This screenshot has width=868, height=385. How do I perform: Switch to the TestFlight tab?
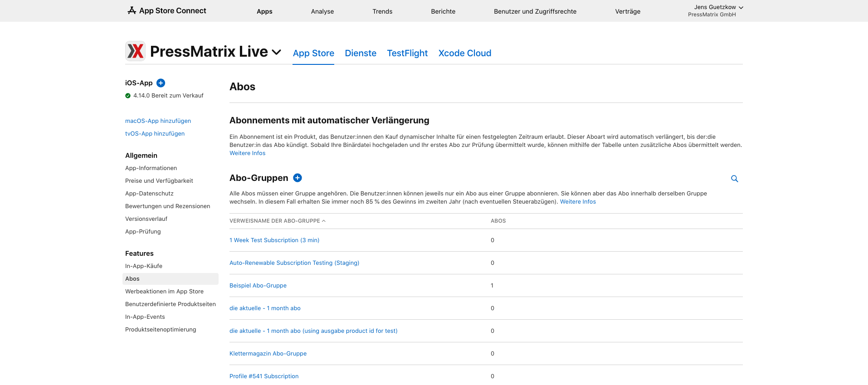point(407,53)
